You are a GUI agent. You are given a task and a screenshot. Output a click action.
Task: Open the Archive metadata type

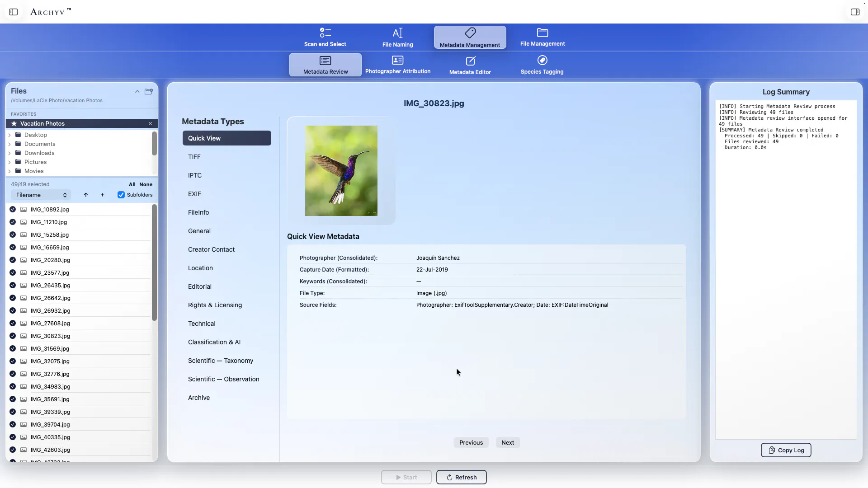[227, 398]
